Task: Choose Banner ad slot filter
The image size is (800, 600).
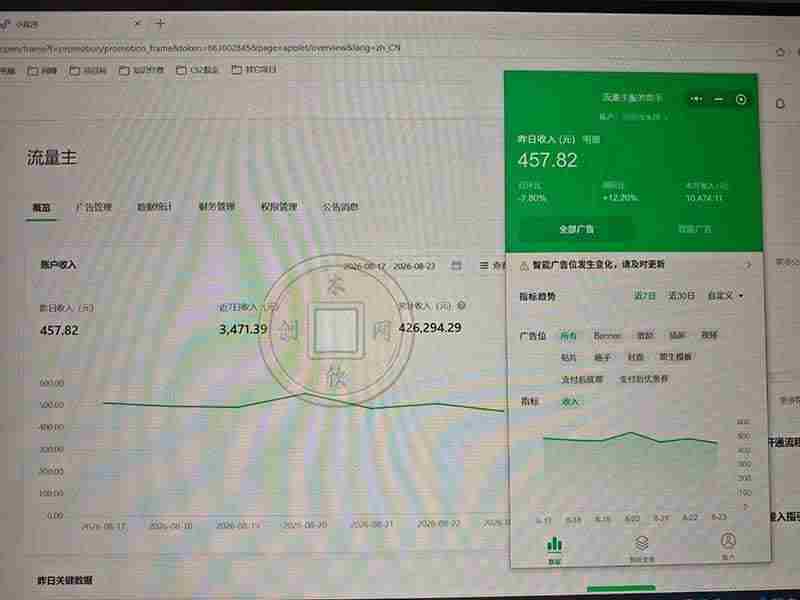Action: [607, 336]
